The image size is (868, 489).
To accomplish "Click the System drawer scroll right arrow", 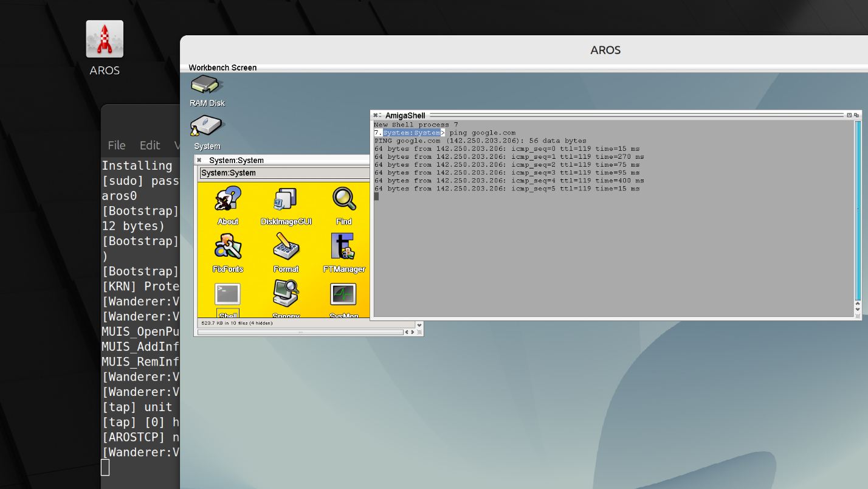I will point(413,332).
